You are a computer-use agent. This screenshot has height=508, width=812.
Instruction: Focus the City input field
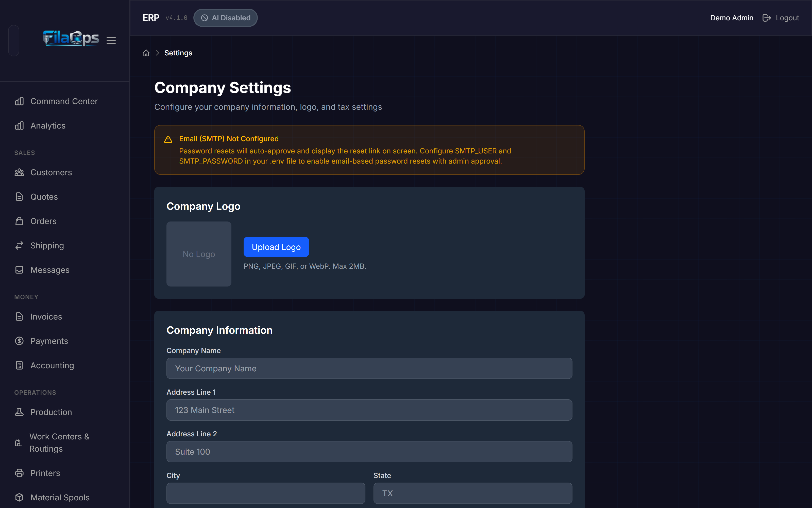[266, 493]
